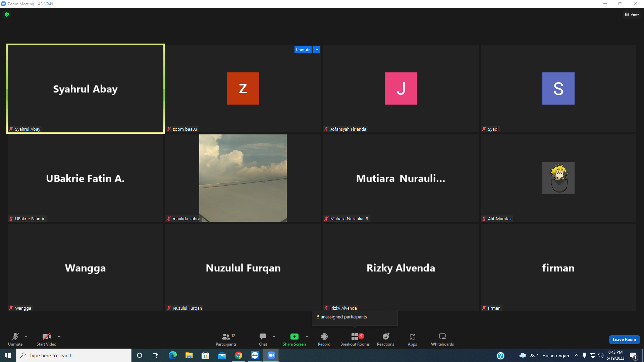Click the green Share Screen button
Image resolution: width=644 pixels, height=362 pixels.
coord(294,339)
